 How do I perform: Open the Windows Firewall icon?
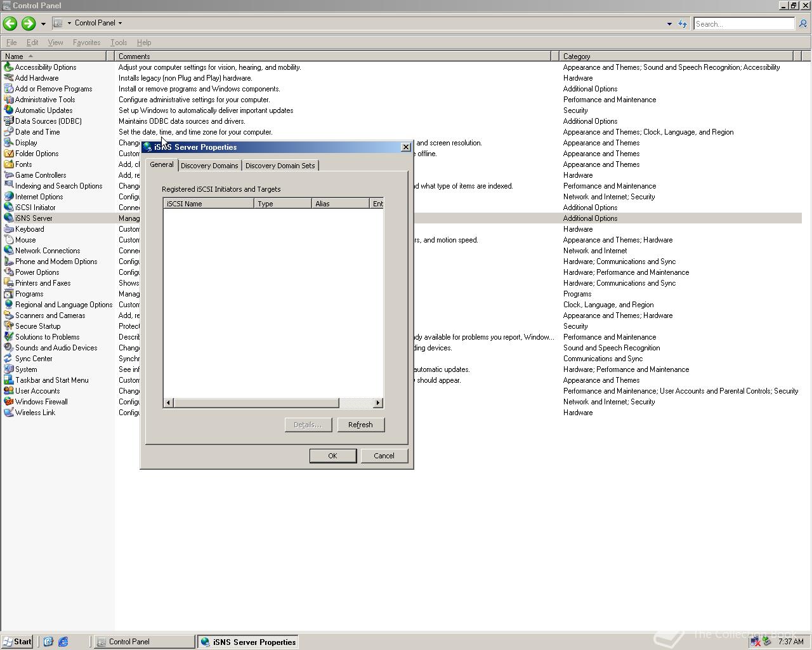(9, 402)
